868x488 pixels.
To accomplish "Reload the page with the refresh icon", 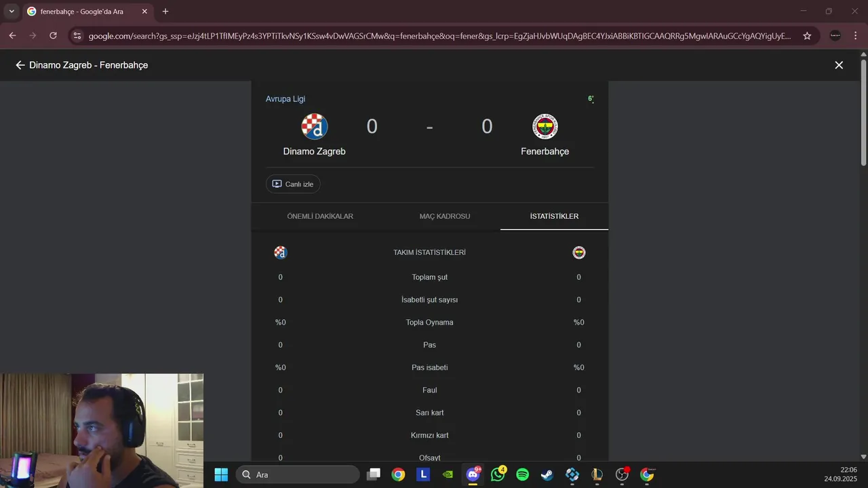I will click(53, 36).
